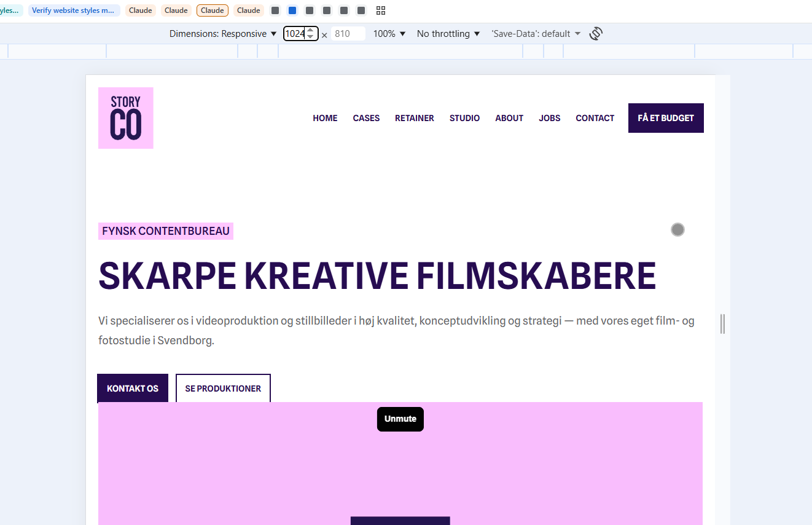The image size is (812, 525).
Task: Open the 'Save-Data': default dropdown
Action: (536, 34)
